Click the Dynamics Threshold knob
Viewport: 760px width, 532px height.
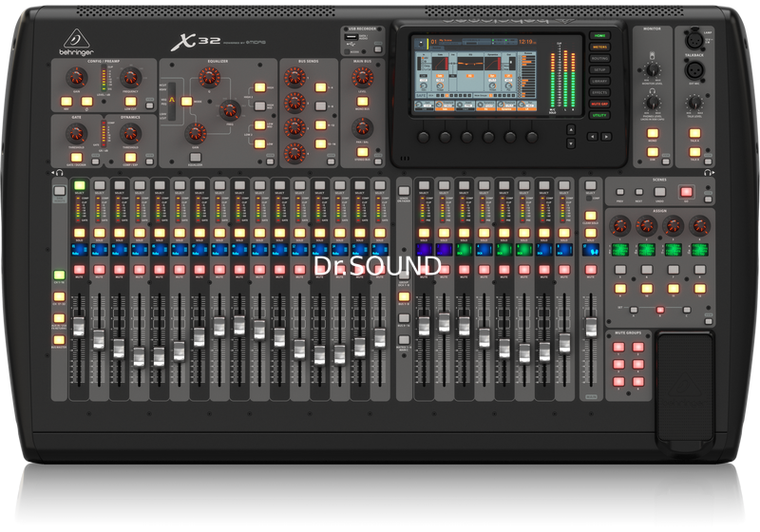click(x=130, y=133)
